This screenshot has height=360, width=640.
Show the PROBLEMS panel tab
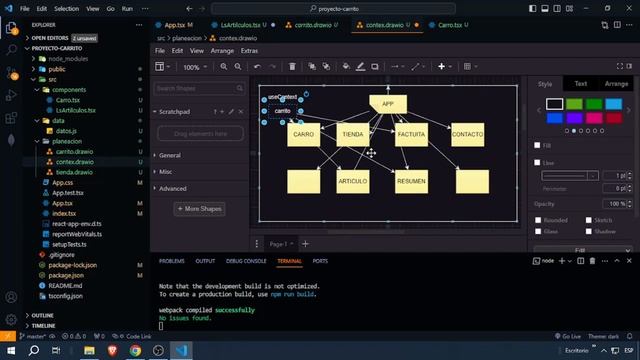pos(171,261)
